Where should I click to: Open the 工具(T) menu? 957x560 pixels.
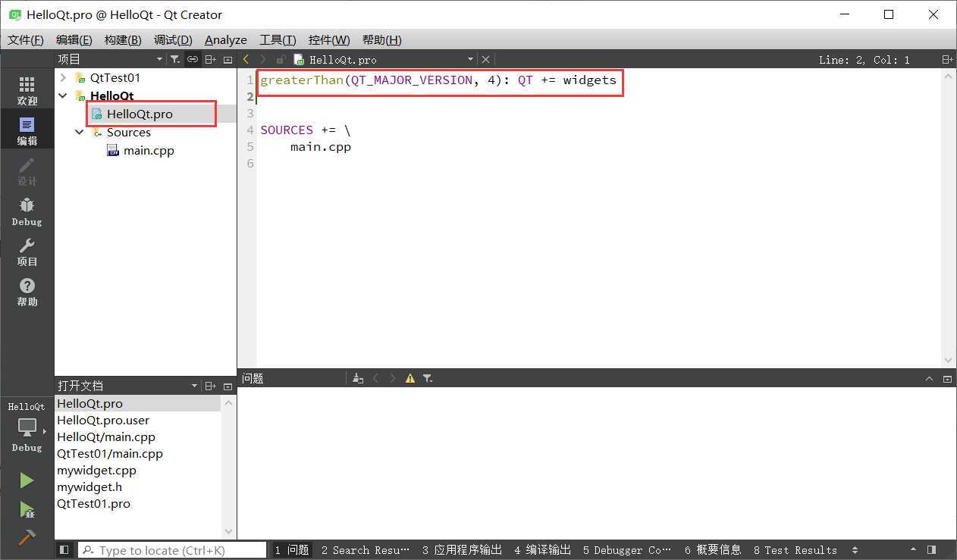[278, 39]
